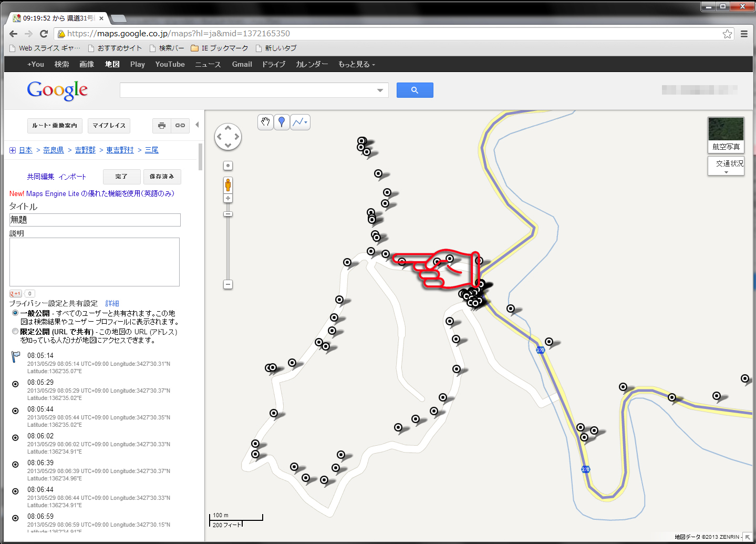Click the print icon
This screenshot has width=756, height=544.
tap(162, 126)
